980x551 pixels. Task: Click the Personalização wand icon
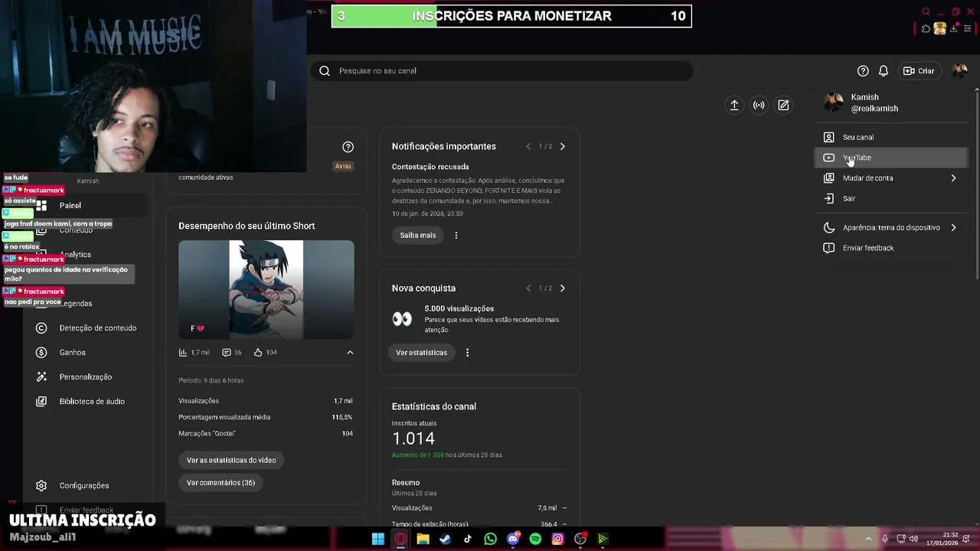[x=41, y=377]
